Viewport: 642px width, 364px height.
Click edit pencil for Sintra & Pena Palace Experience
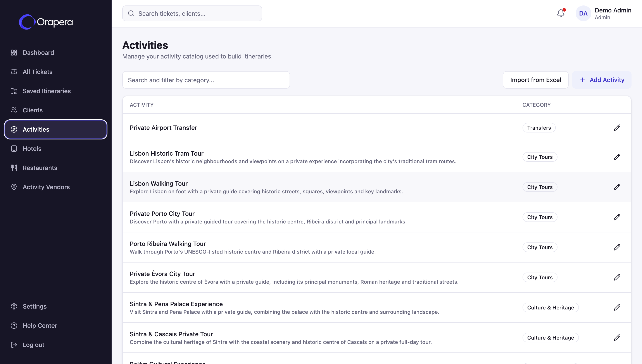(x=617, y=307)
